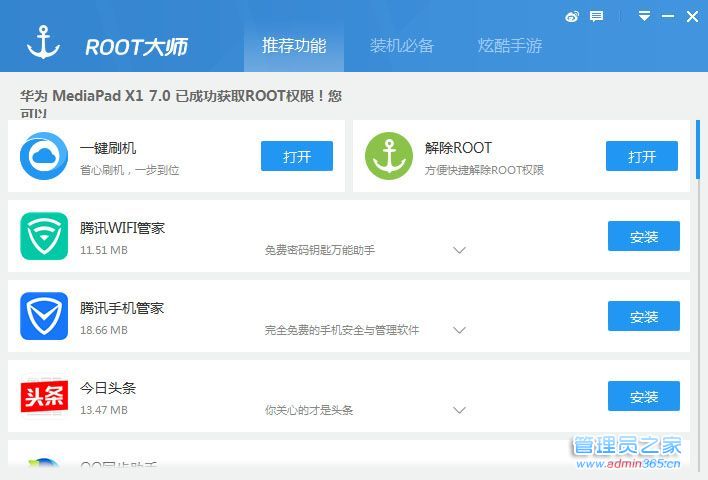Switch to the 推荐功能 tab
Screen dimensions: 708x480
294,45
